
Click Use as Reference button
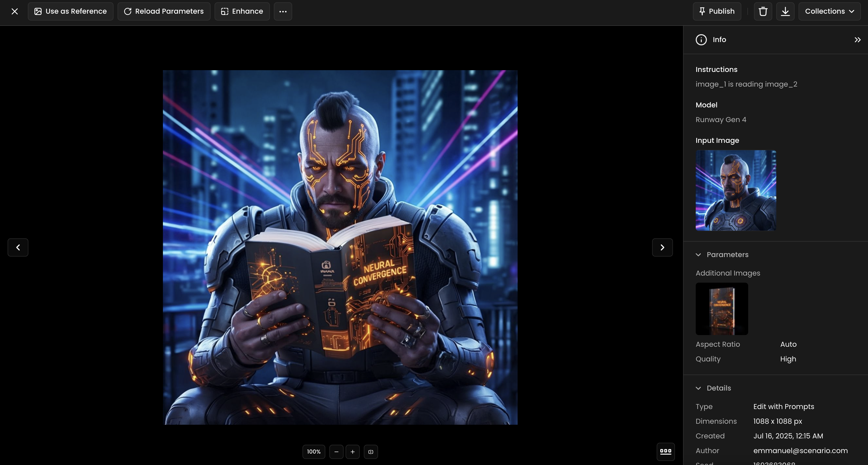click(70, 11)
